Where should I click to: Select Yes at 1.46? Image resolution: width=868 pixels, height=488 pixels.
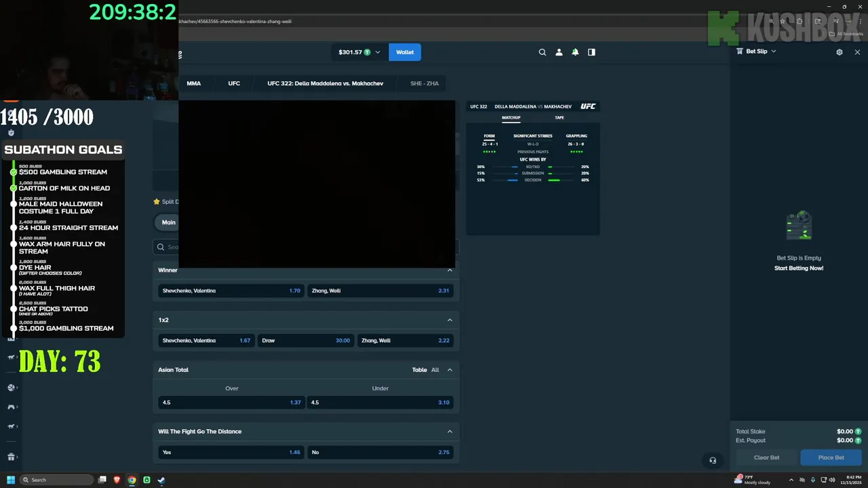[231, 452]
